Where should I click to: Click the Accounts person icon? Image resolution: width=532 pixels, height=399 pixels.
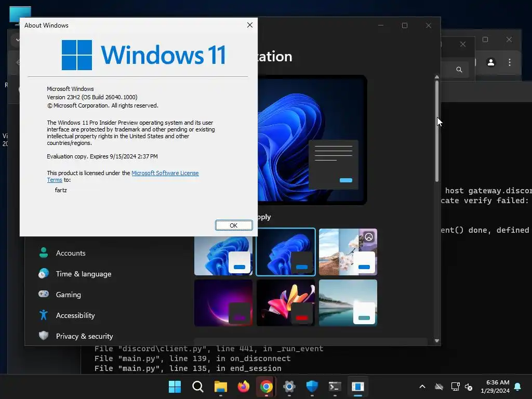coord(44,253)
